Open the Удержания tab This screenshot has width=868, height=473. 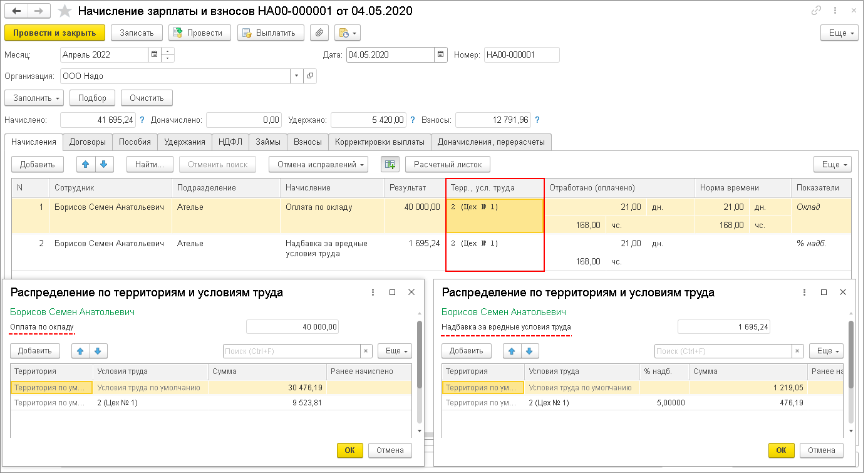point(185,142)
